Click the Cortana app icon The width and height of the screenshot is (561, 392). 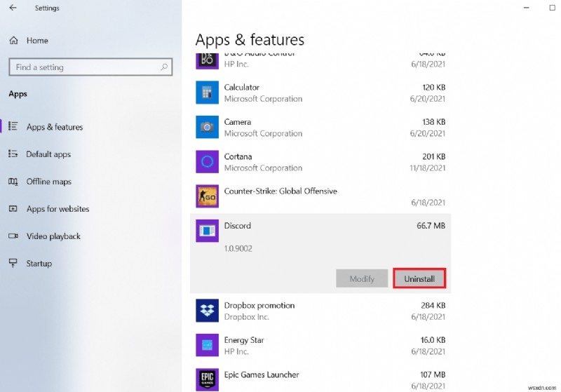(207, 162)
